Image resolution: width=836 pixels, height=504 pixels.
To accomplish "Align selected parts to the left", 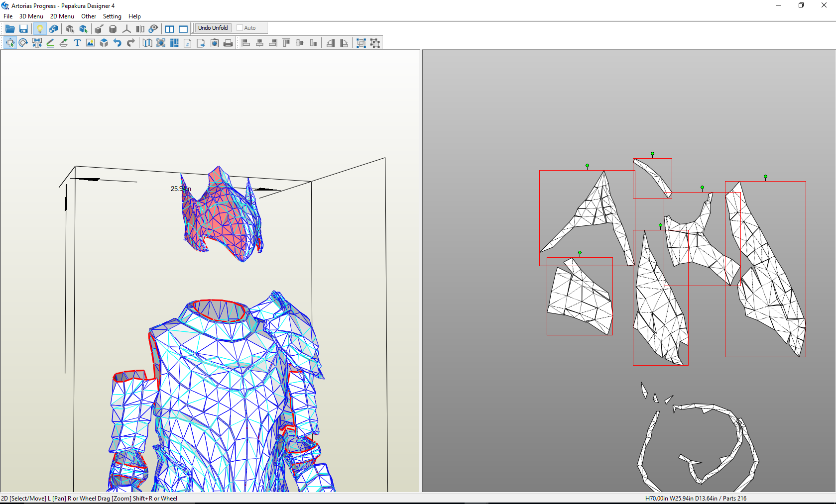I will tap(246, 43).
